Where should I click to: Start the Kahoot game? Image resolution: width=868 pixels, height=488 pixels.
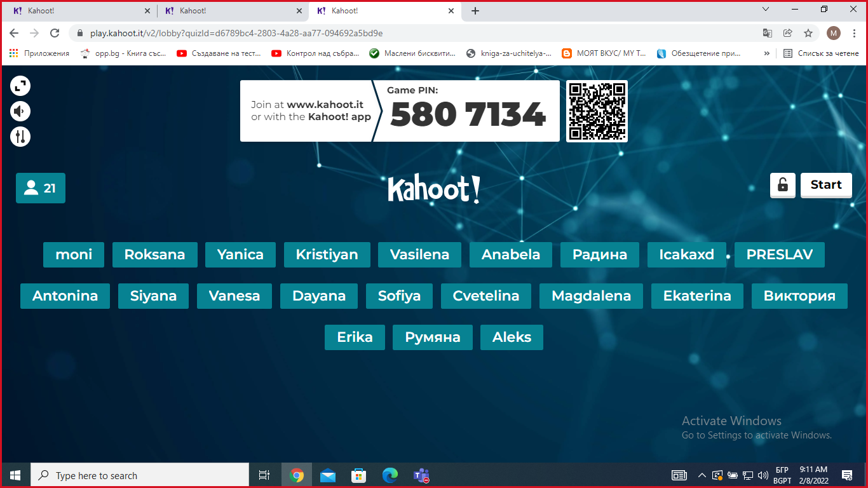[826, 185]
